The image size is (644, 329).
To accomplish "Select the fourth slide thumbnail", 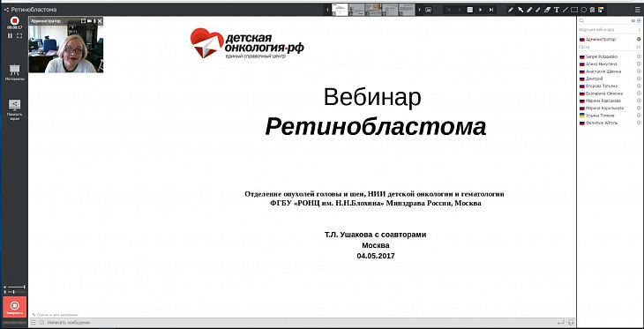I will [391, 10].
